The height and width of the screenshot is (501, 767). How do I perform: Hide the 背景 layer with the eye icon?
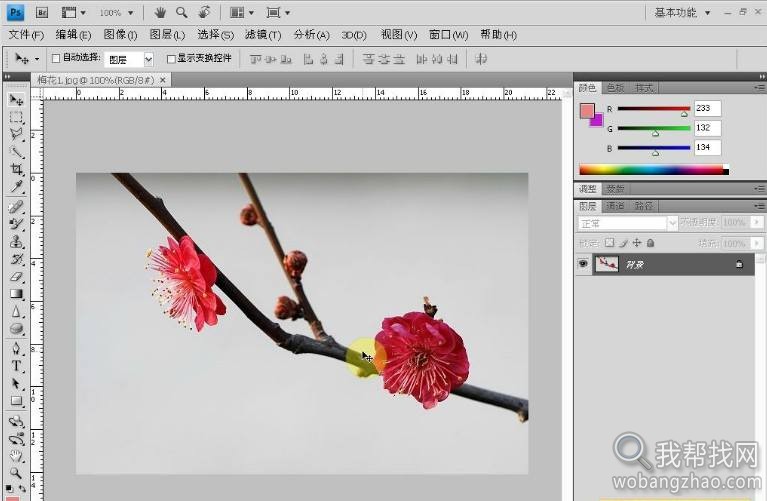[x=583, y=264]
